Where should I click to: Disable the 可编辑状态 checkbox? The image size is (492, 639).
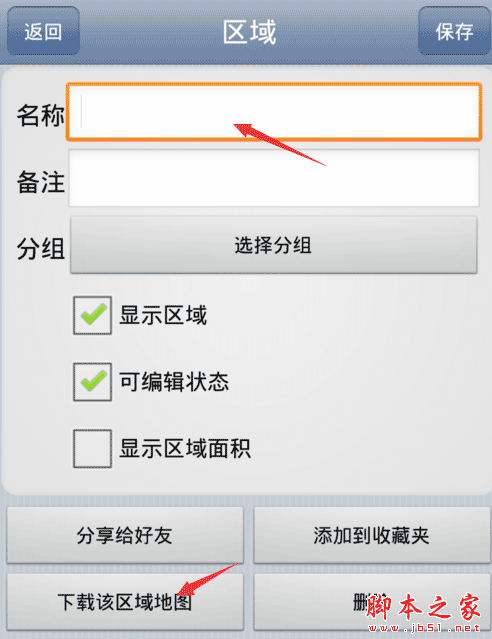click(93, 382)
